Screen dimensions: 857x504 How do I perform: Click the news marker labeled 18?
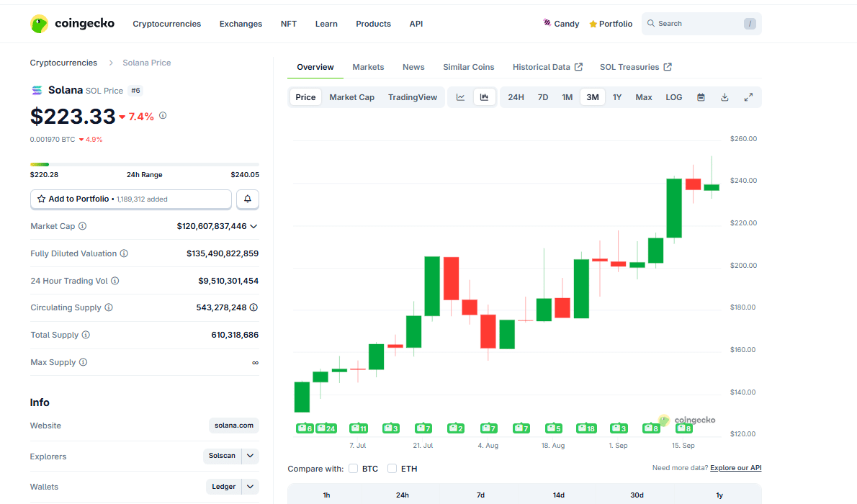(586, 428)
